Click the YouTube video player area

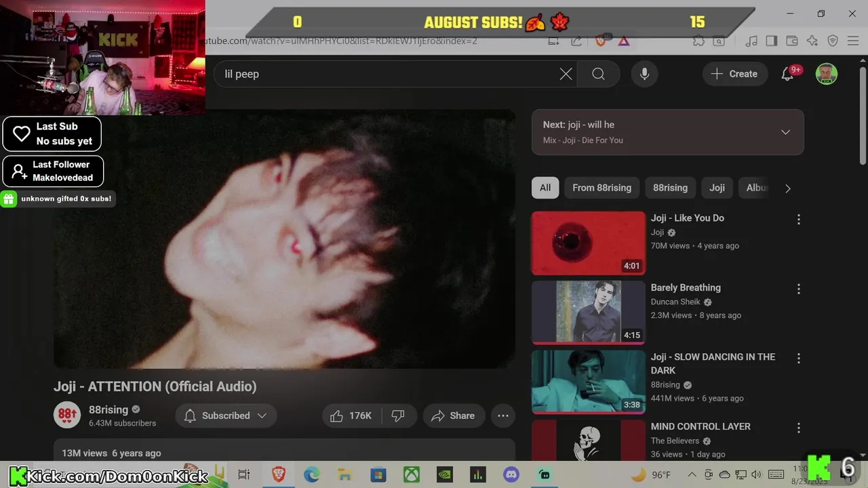[x=284, y=239]
